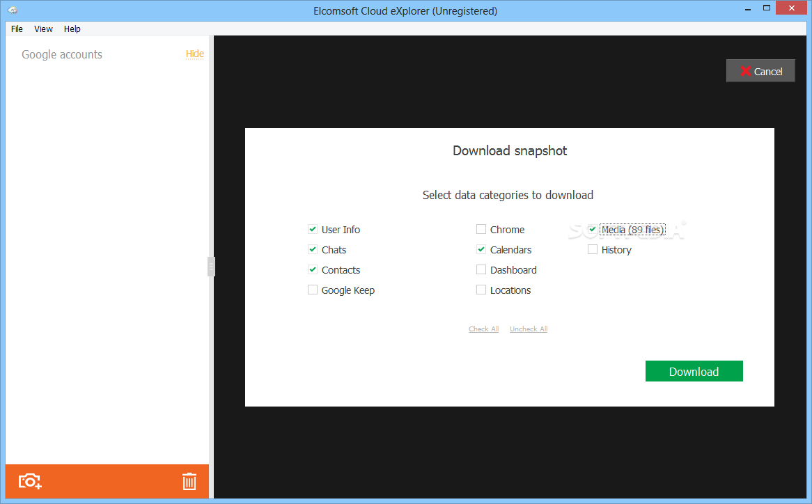Enable the History checkbox
The height and width of the screenshot is (504, 812).
tap(593, 249)
